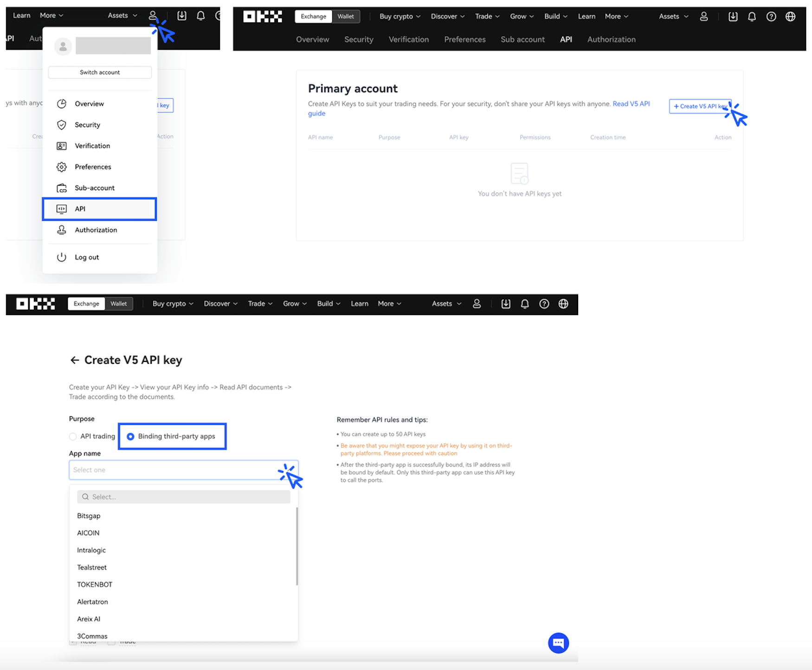
Task: Click globe icon on Create V5 API key page header
Action: click(x=563, y=304)
